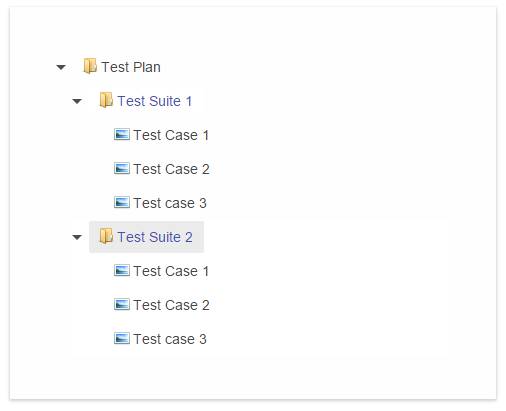Open the highlighted Test Suite 2 link
This screenshot has height=411, width=506.
pos(155,237)
